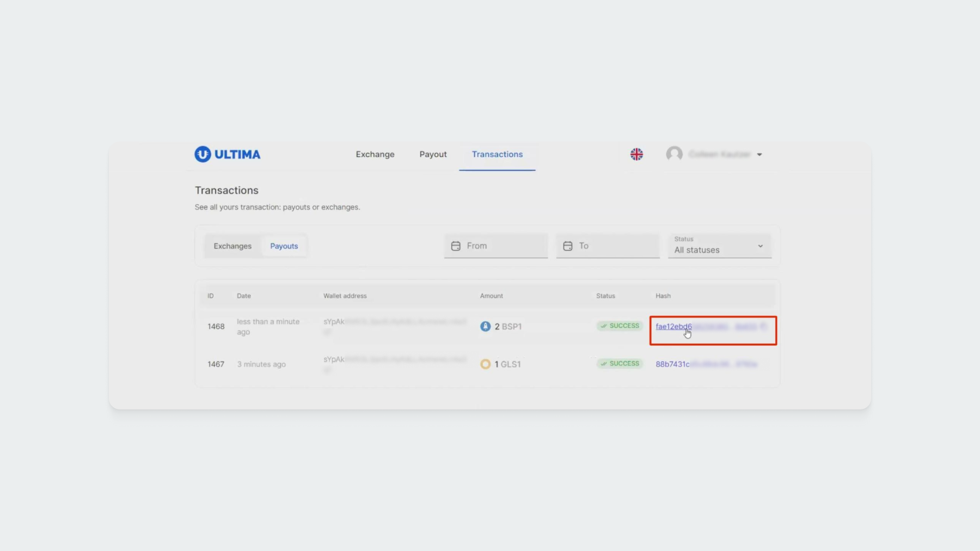Click the GLS1 gold coin icon
This screenshot has height=551, width=980.
pos(485,364)
